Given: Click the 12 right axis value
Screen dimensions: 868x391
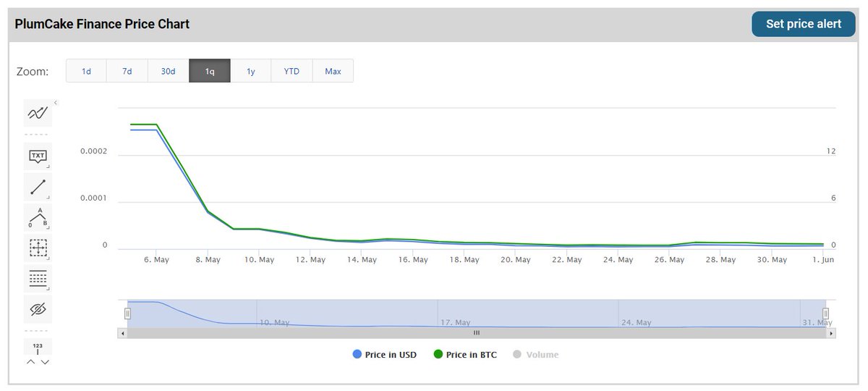Looking at the screenshot, I should point(831,151).
